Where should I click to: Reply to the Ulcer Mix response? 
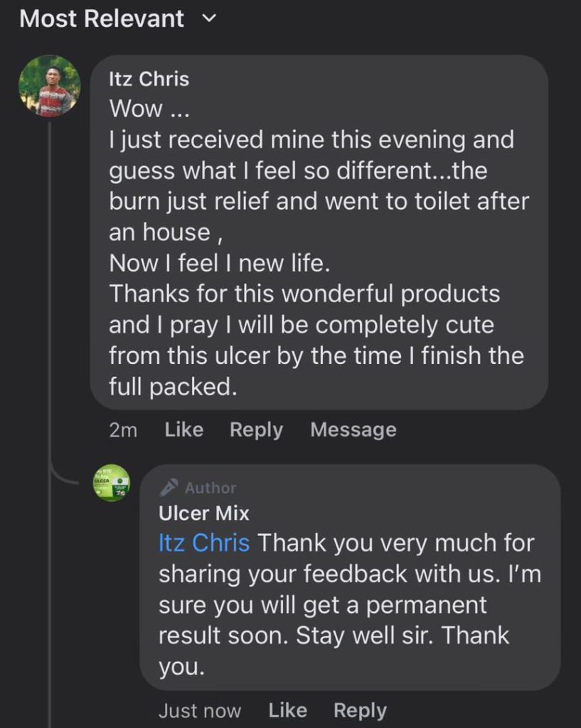(x=360, y=710)
